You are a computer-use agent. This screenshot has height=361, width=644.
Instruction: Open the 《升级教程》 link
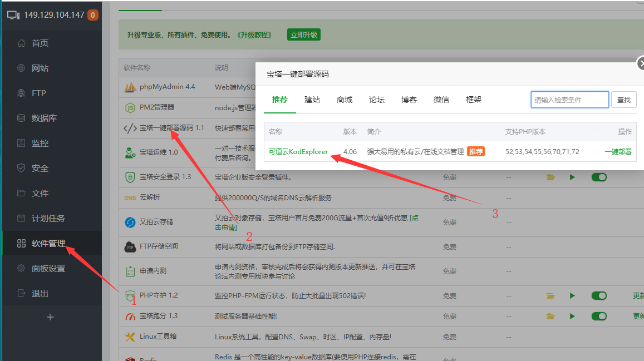pyautogui.click(x=254, y=35)
